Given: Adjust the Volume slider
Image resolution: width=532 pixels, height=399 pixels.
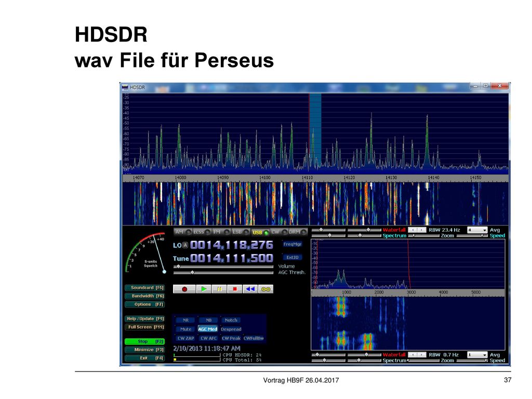Looking at the screenshot, I should [223, 267].
